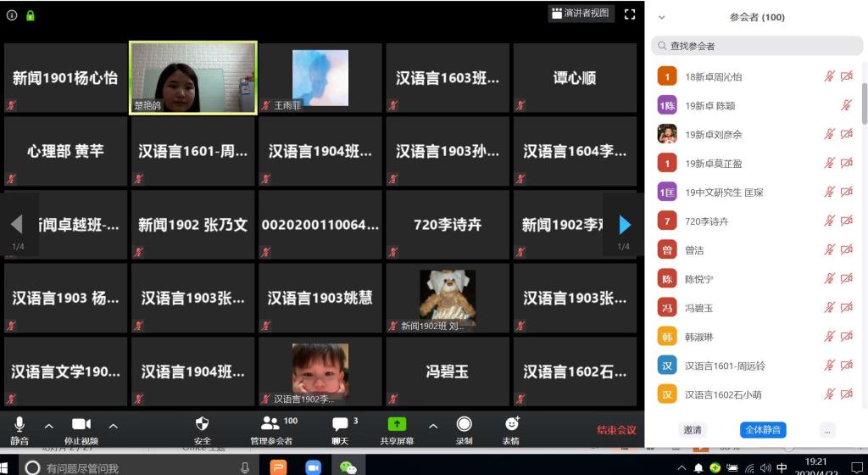Image resolution: width=868 pixels, height=475 pixels.
Task: Click the 邀请 invite button
Action: (693, 430)
